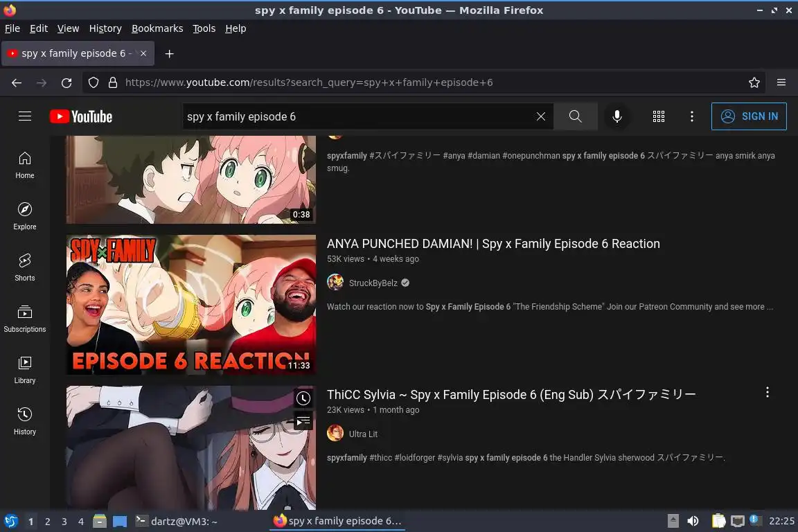Image resolution: width=798 pixels, height=532 pixels.
Task: Open Firefox application hamburger menu
Action: click(x=781, y=82)
